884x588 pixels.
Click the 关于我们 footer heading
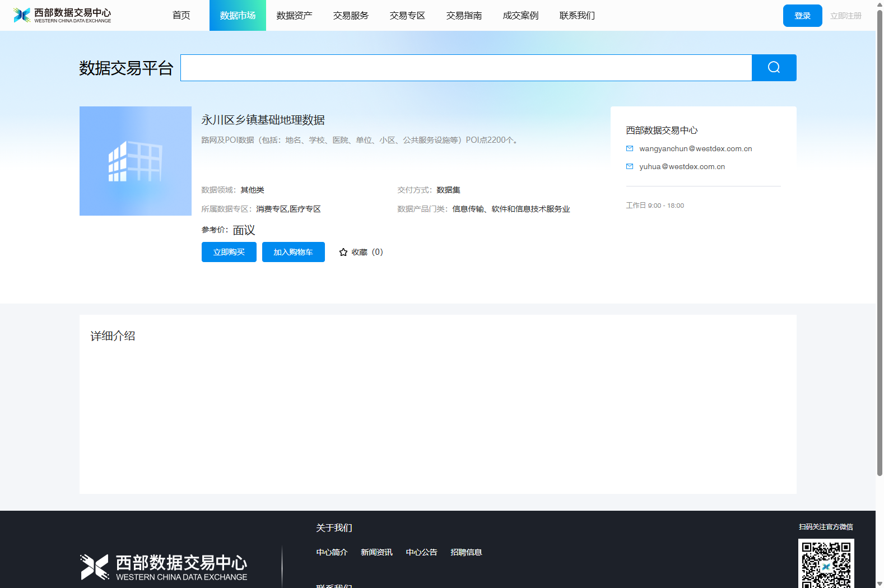334,528
